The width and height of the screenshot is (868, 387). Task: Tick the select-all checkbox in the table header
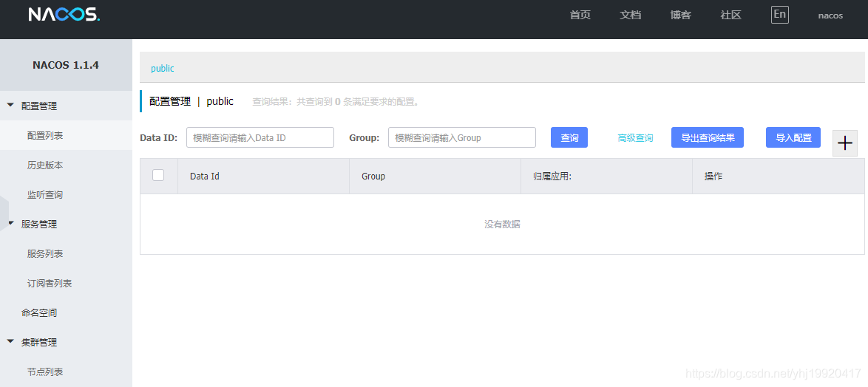pyautogui.click(x=158, y=175)
